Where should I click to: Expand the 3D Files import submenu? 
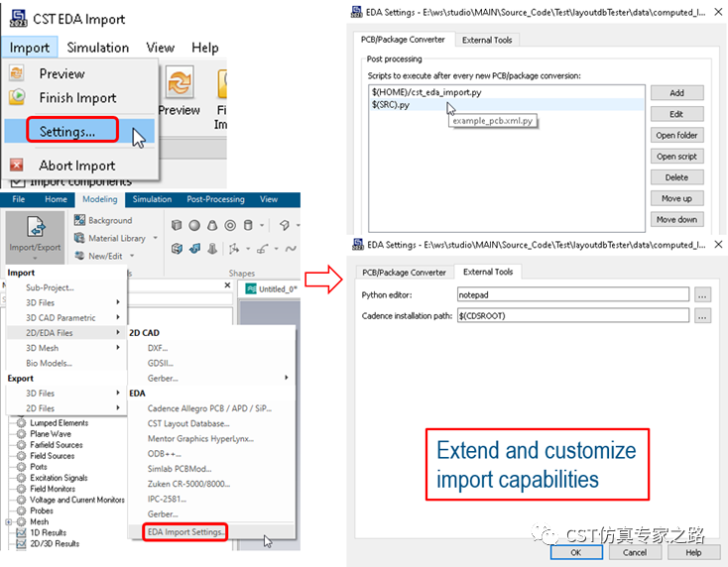118,302
